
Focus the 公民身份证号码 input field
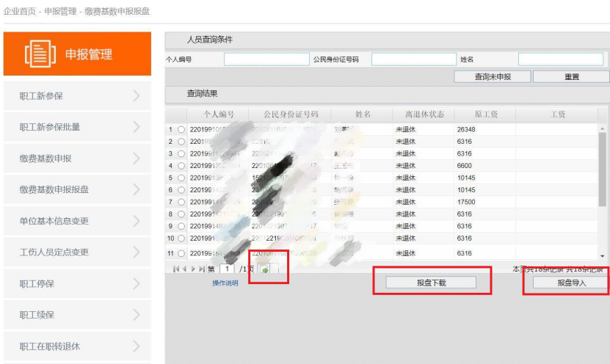coord(413,59)
